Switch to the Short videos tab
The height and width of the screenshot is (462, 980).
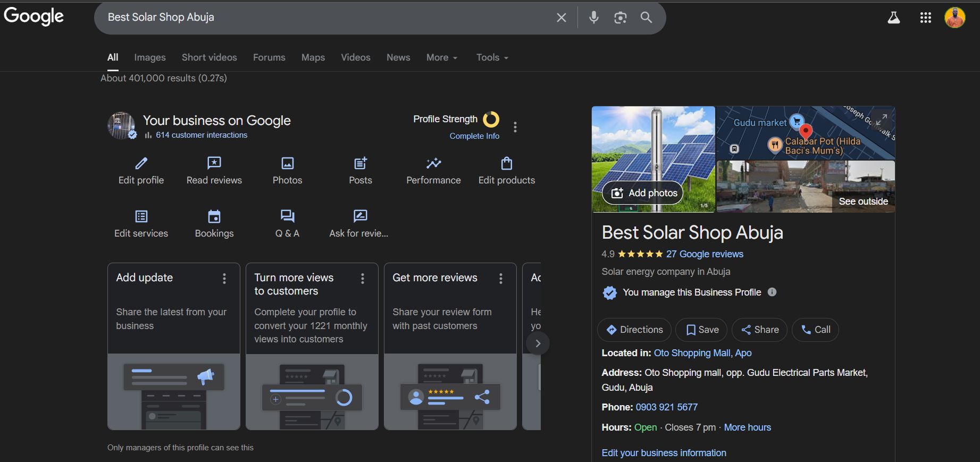[x=210, y=57]
